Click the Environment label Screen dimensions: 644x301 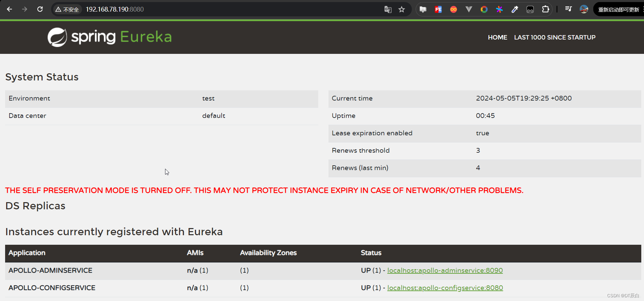click(29, 98)
